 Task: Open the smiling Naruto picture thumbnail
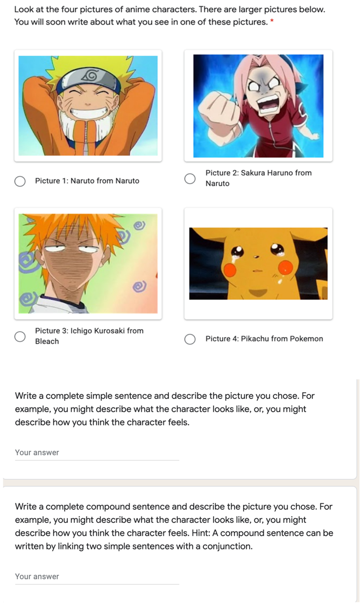pyautogui.click(x=88, y=106)
